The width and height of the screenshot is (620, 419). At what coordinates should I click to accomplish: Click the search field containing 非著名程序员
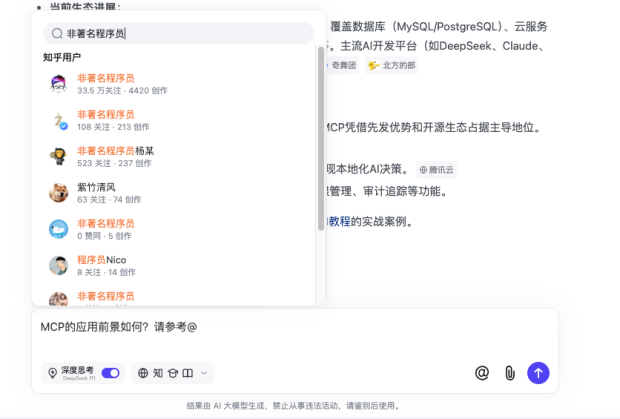178,34
